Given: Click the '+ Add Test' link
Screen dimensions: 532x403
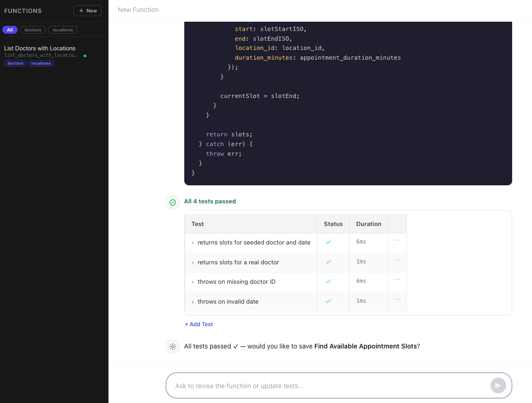Looking at the screenshot, I should point(199,324).
